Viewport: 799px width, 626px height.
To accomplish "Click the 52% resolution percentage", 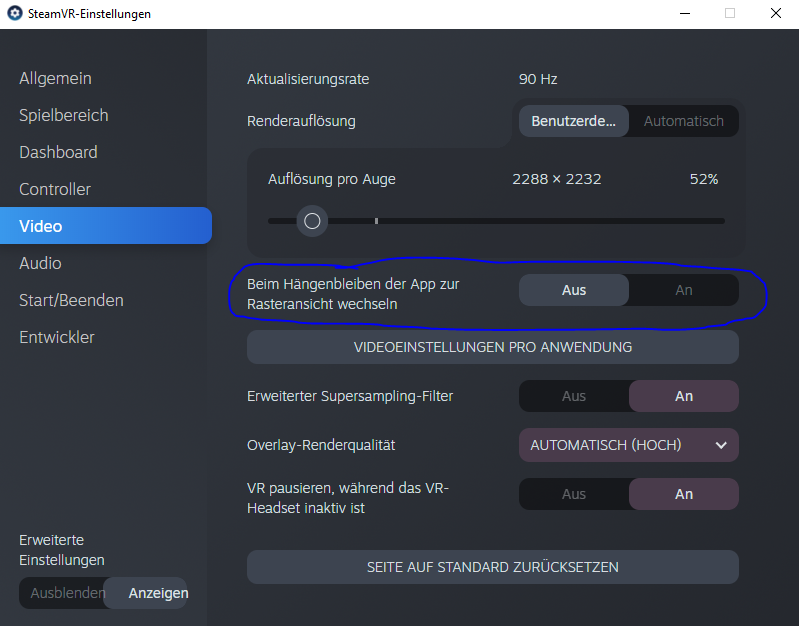I will [704, 179].
